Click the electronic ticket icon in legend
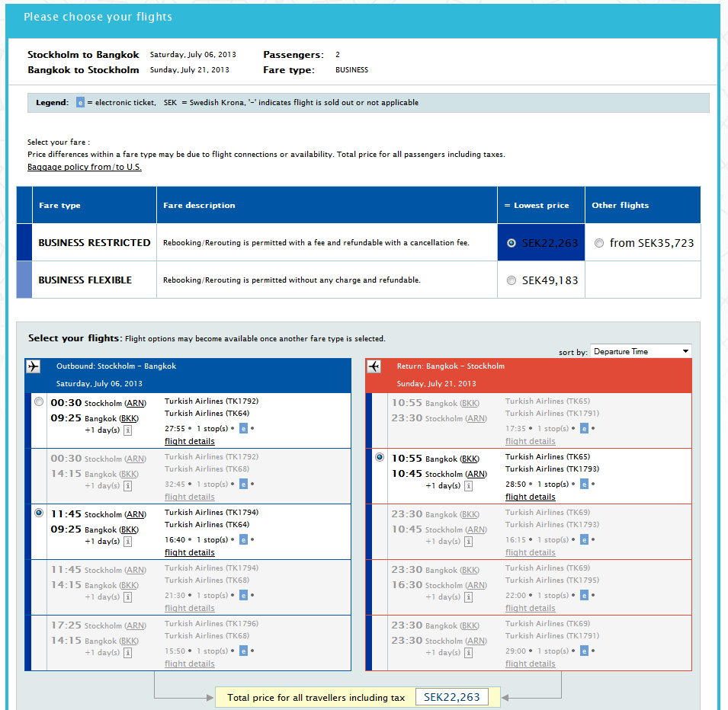 [x=80, y=103]
